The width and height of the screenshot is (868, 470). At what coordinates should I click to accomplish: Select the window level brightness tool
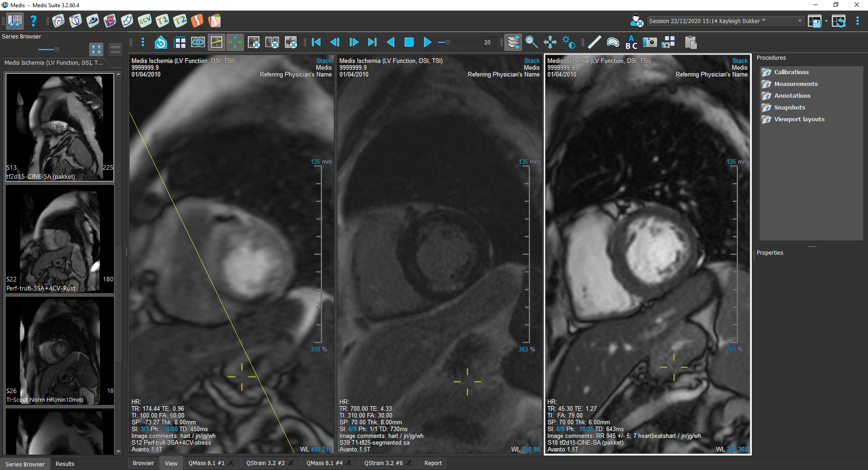coord(568,43)
